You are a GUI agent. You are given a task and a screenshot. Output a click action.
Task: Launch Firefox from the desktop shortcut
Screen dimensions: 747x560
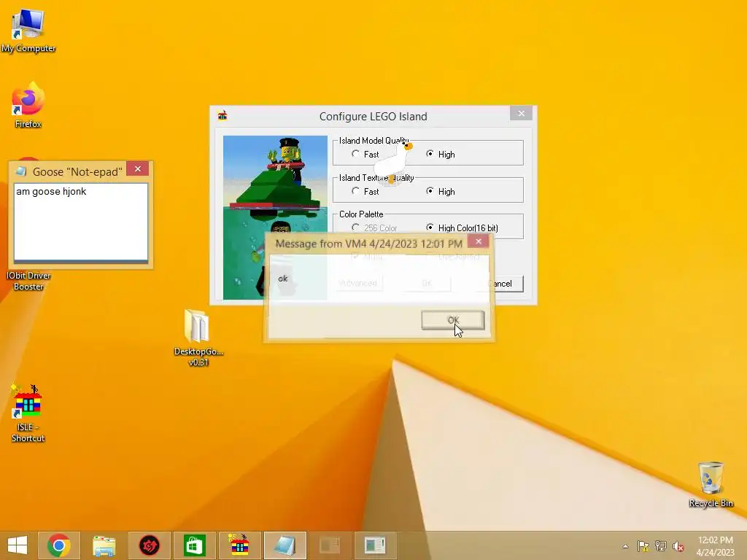[28, 105]
